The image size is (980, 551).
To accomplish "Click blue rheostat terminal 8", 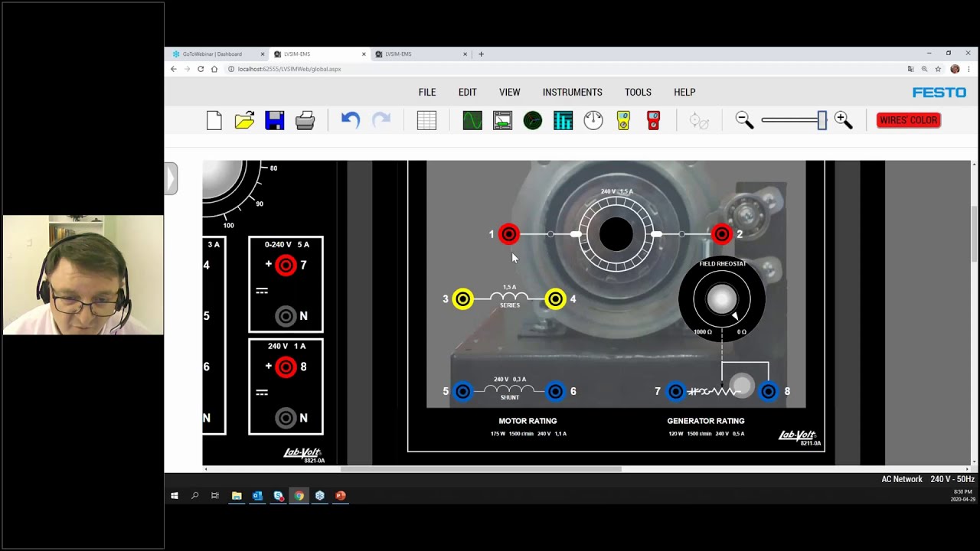I will pyautogui.click(x=768, y=391).
